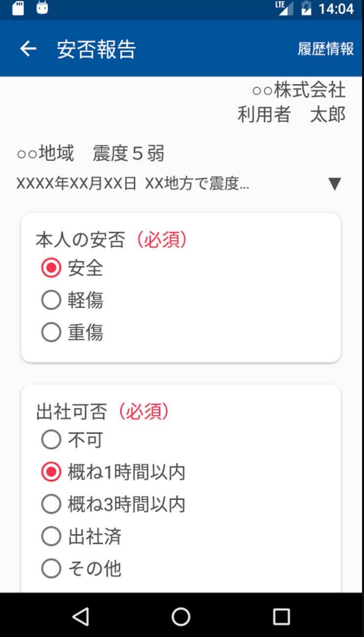This screenshot has height=637, width=364.
Task: Select 軽傷 radio option
Action: pyautogui.click(x=51, y=300)
